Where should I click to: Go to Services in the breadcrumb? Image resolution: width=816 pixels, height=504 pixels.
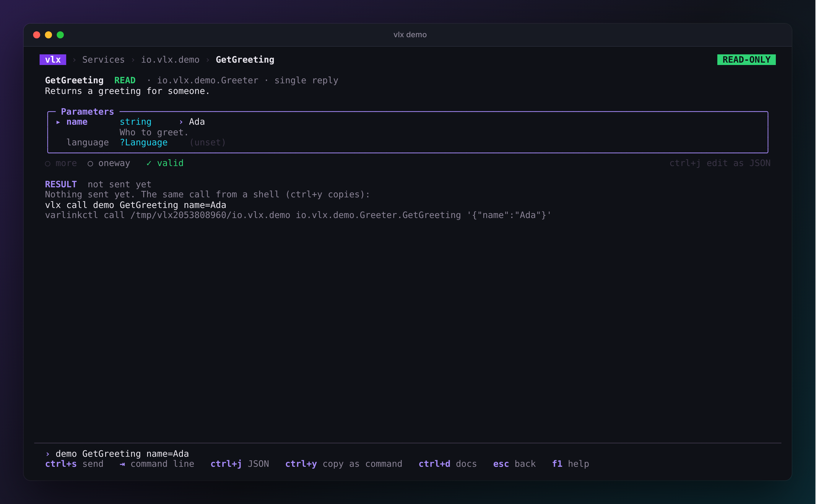(103, 60)
